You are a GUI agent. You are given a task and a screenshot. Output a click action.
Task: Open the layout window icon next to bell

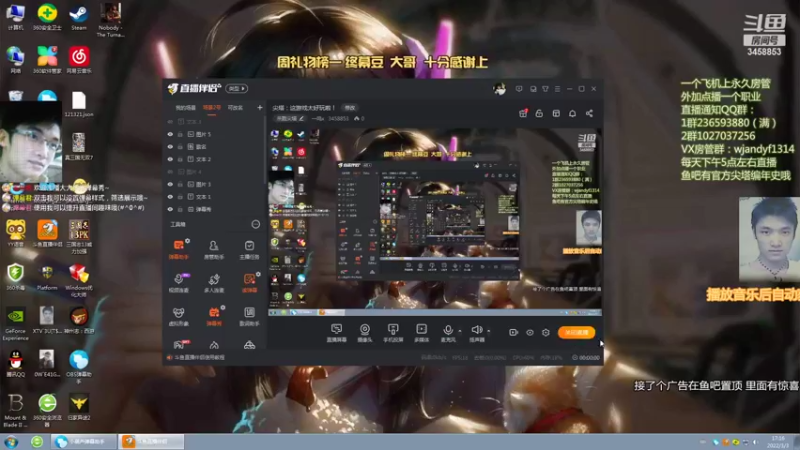point(556,113)
